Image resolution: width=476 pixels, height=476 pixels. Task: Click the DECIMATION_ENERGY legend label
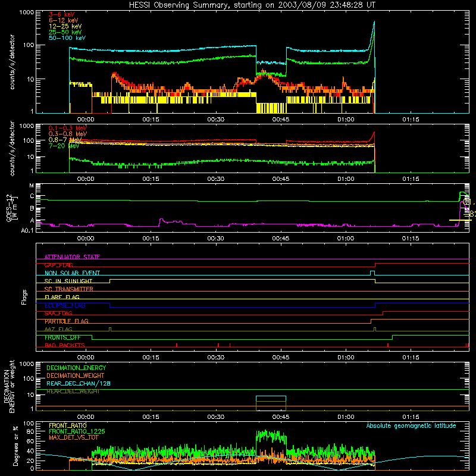pyautogui.click(x=76, y=368)
